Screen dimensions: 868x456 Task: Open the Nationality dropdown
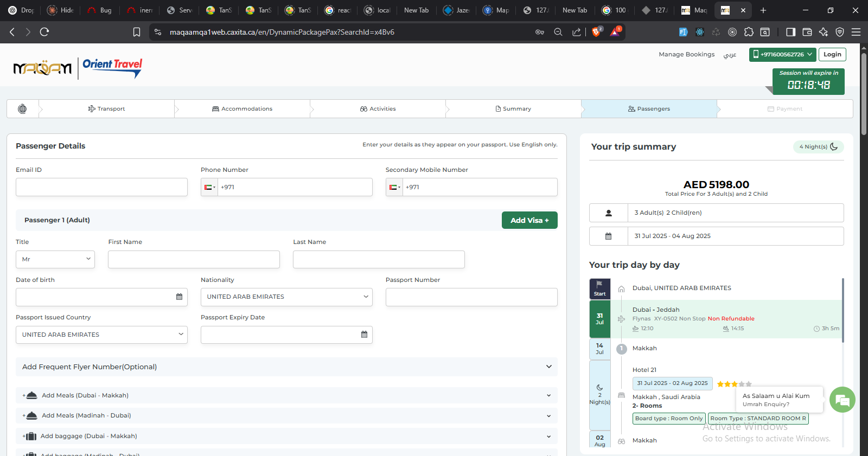pos(286,297)
